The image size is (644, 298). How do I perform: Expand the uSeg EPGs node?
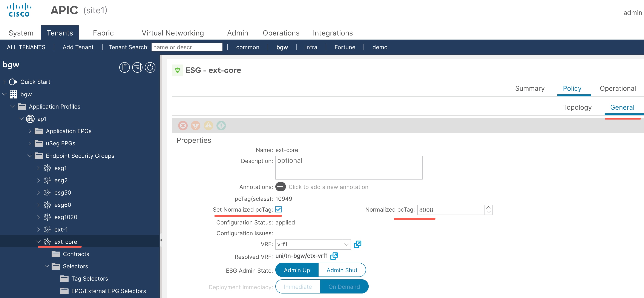tap(30, 143)
